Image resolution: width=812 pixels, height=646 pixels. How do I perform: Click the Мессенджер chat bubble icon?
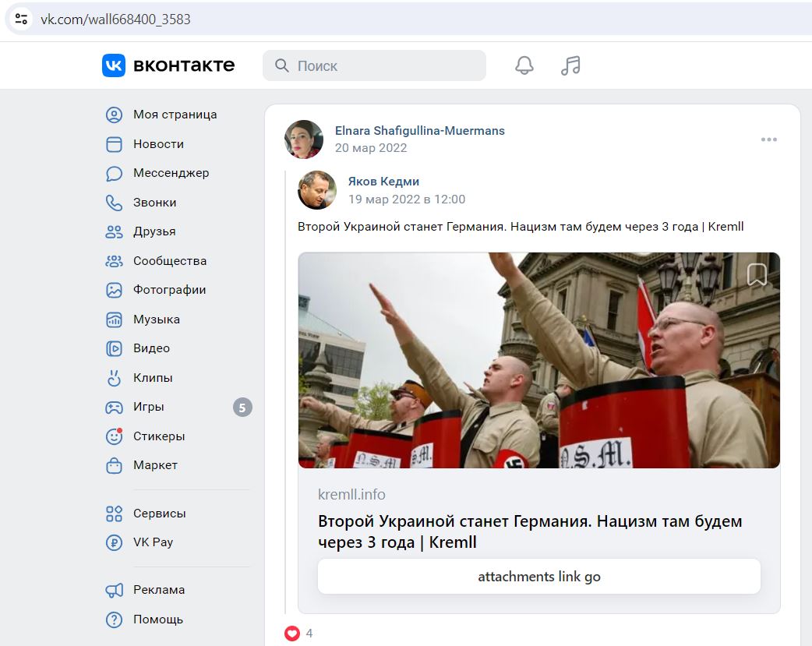(x=114, y=173)
